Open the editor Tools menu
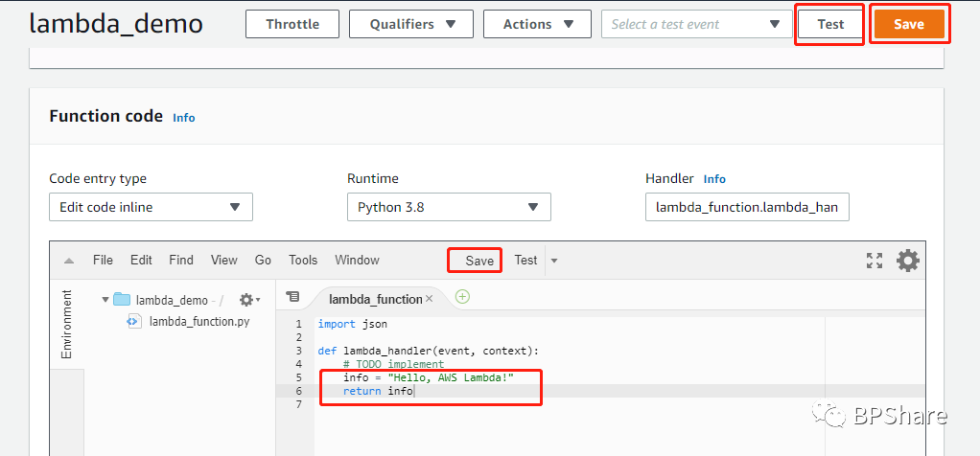The height and width of the screenshot is (456, 980). pyautogui.click(x=303, y=260)
